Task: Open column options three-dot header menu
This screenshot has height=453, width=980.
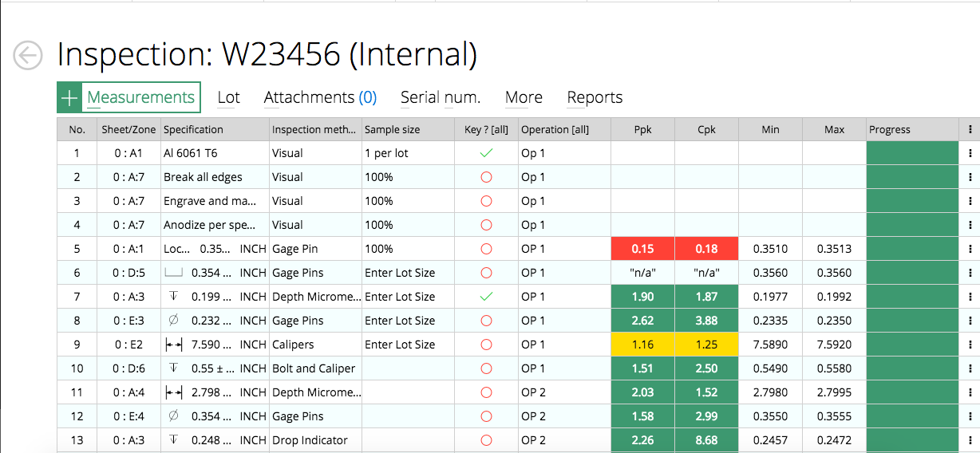Action: click(x=970, y=129)
